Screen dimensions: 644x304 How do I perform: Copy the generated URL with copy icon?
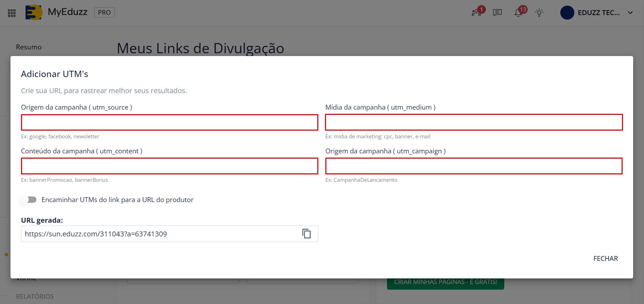[x=306, y=234]
